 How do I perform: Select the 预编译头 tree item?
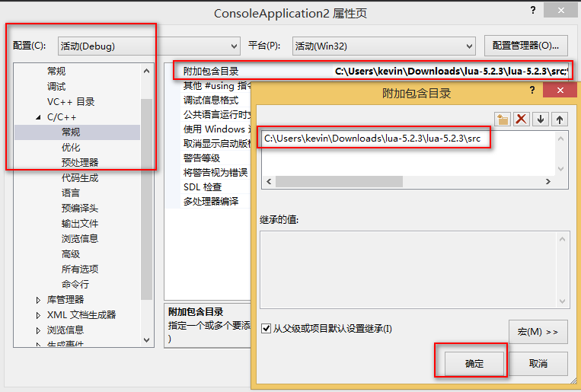point(80,209)
